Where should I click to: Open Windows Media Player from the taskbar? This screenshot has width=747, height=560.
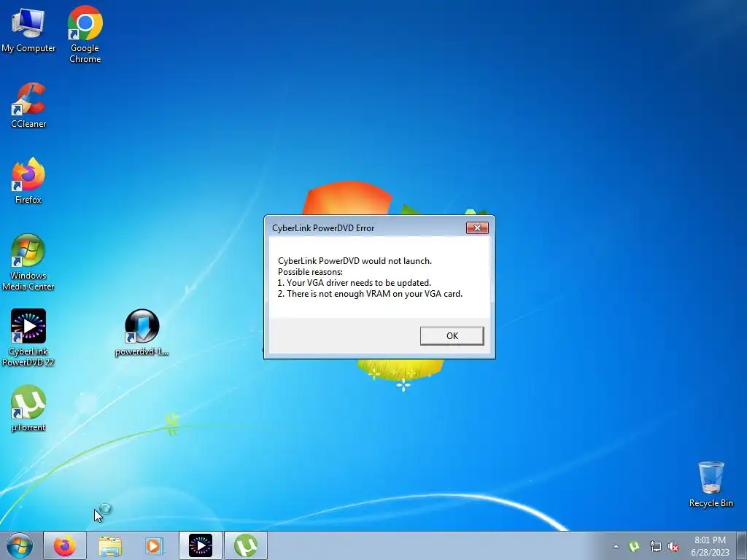coord(154,545)
